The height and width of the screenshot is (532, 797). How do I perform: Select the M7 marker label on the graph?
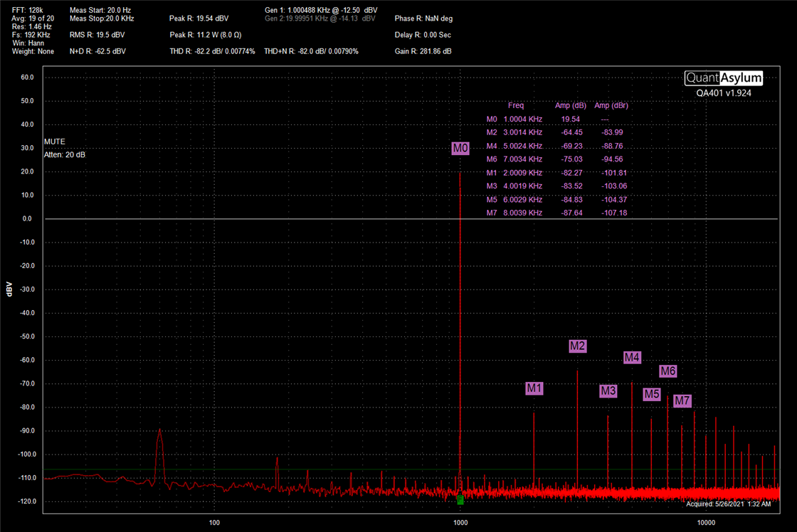click(682, 400)
